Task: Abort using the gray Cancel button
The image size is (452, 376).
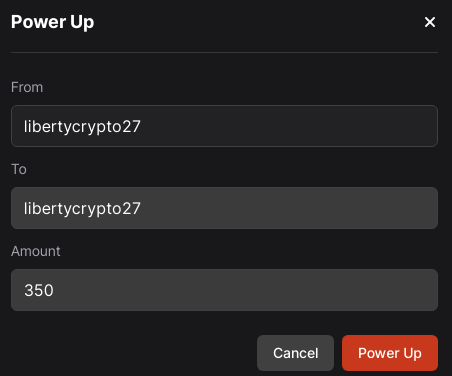Action: (295, 353)
